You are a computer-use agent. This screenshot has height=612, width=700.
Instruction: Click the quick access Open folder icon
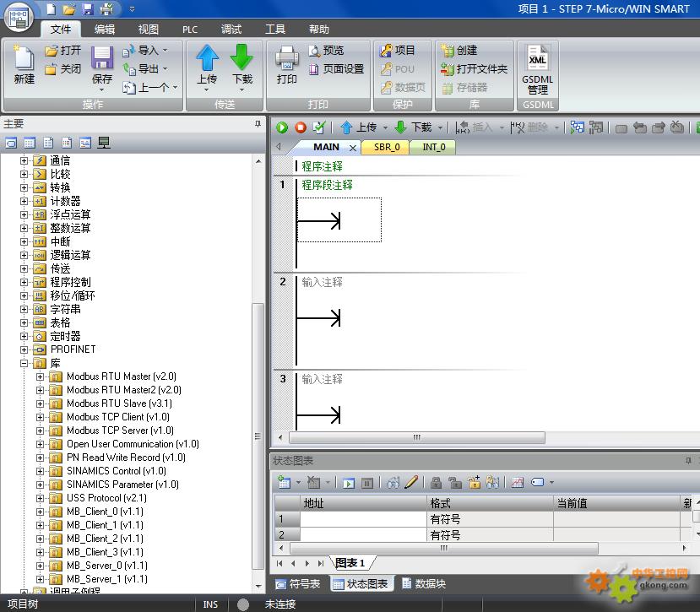click(x=68, y=9)
